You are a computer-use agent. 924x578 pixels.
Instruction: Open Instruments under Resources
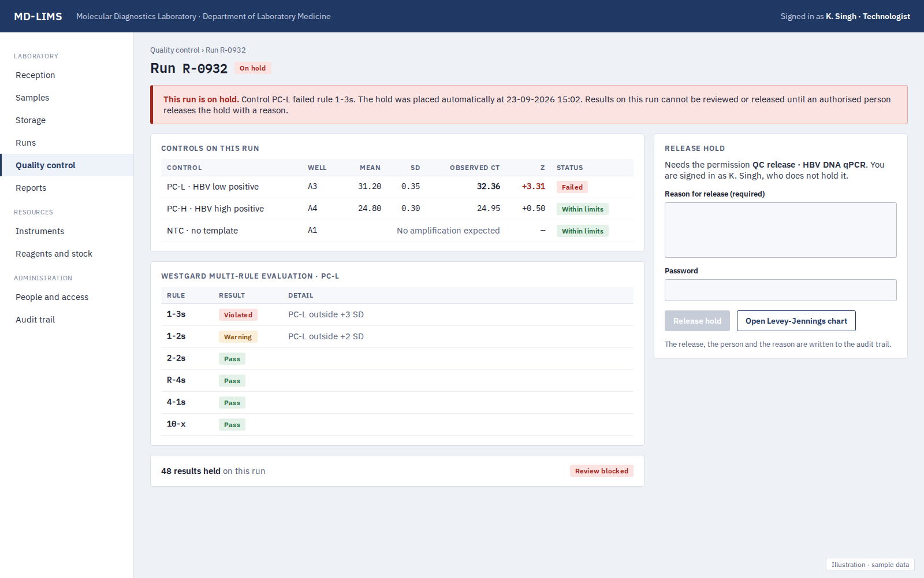66,231
